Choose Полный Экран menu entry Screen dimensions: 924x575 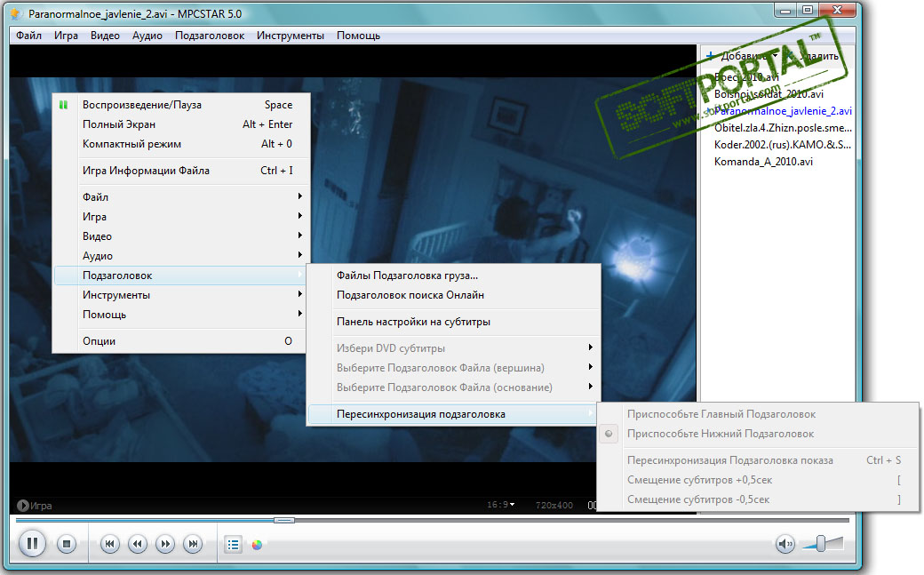181,124
